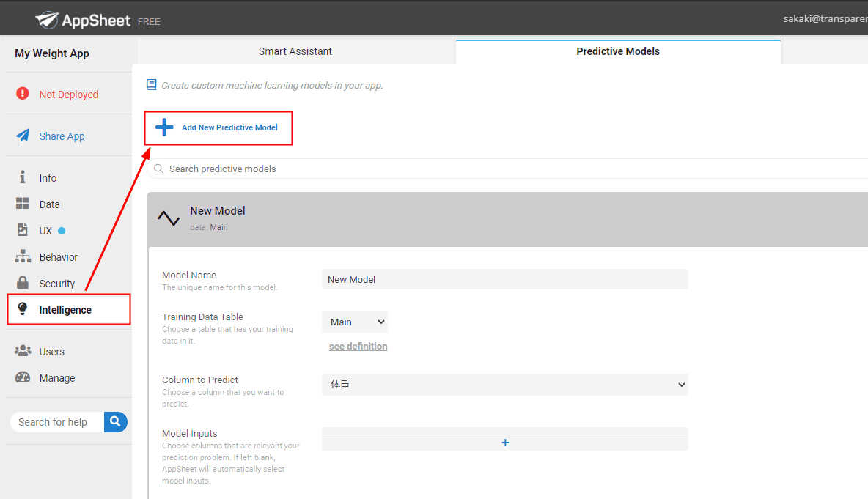868x499 pixels.
Task: Click the Security padlock icon
Action: point(23,283)
